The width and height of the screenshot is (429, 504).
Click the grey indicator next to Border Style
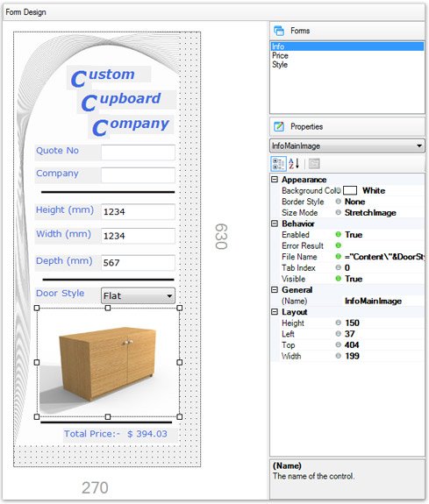(339, 202)
